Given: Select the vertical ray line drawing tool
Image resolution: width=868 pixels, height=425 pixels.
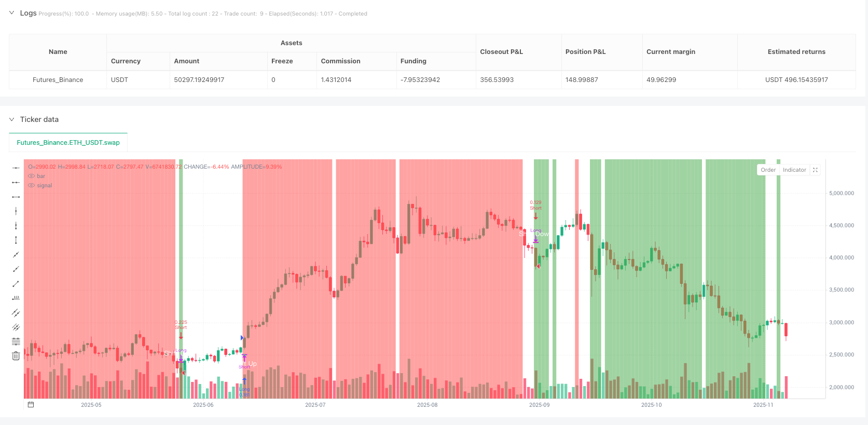Looking at the screenshot, I should (x=16, y=226).
